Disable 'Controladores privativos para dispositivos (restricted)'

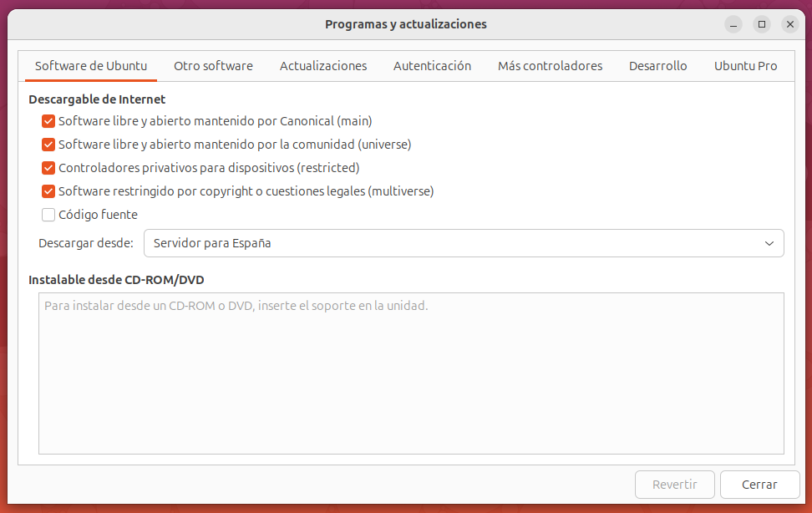[48, 168]
